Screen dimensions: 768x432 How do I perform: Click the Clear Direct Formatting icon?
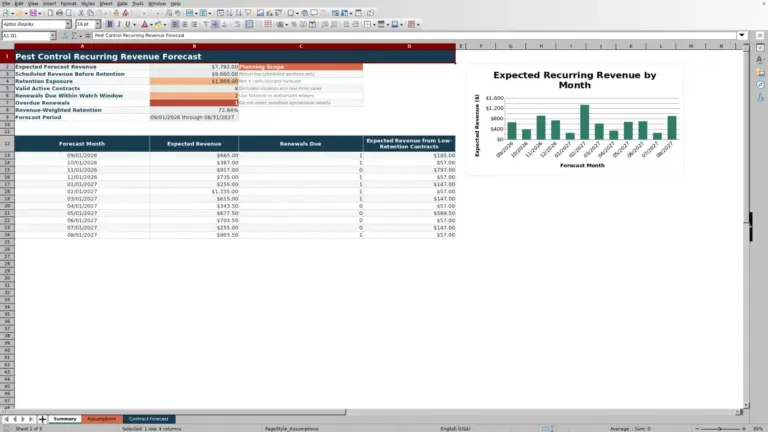coord(125,13)
